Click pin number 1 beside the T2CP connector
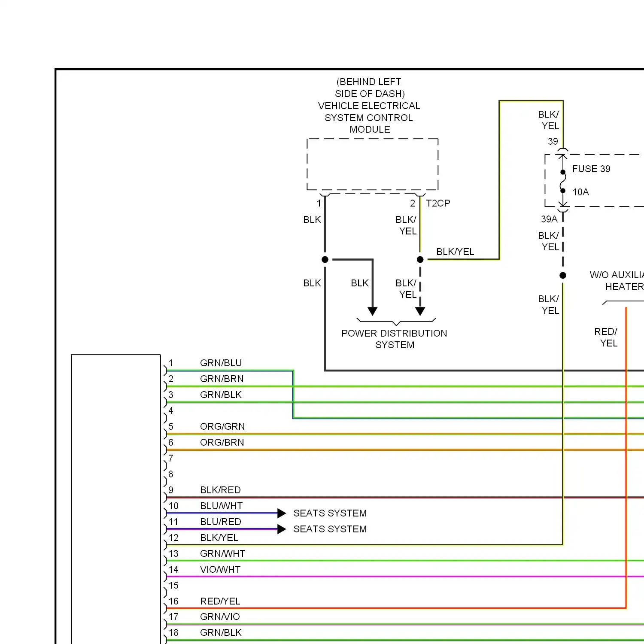644x644 pixels. coord(319,203)
